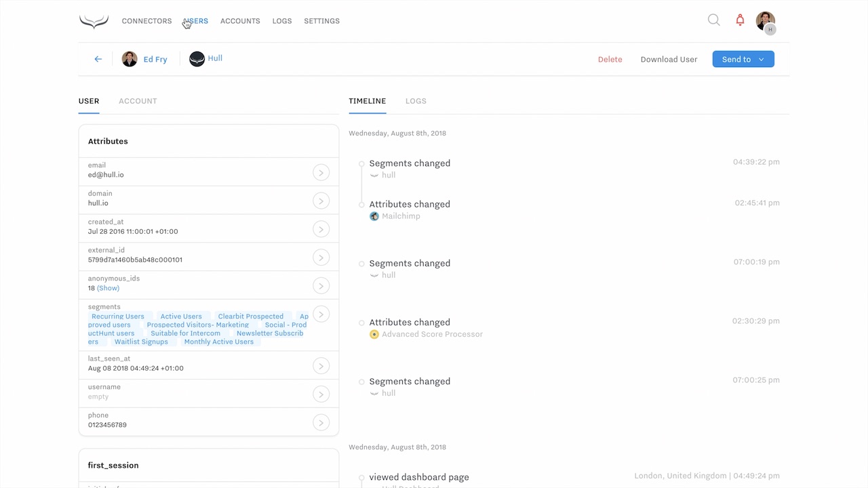Open Segments changed event at 07:00:25 pm

coord(410,381)
